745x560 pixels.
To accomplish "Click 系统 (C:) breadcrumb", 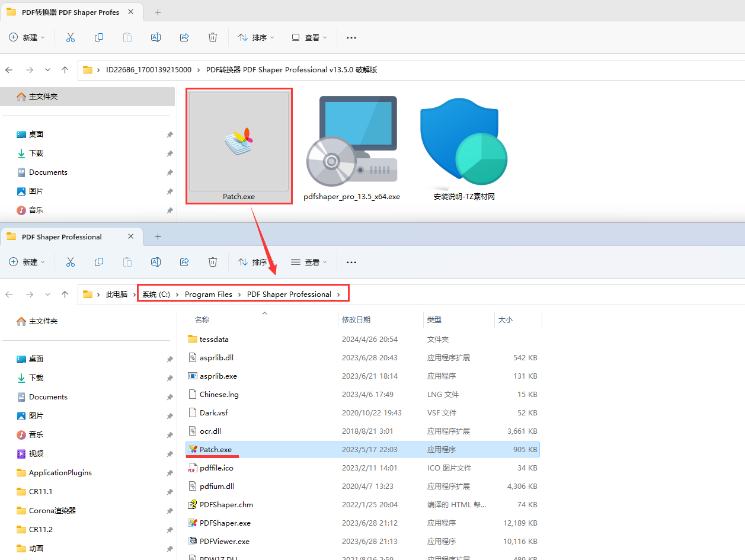I will (x=156, y=295).
